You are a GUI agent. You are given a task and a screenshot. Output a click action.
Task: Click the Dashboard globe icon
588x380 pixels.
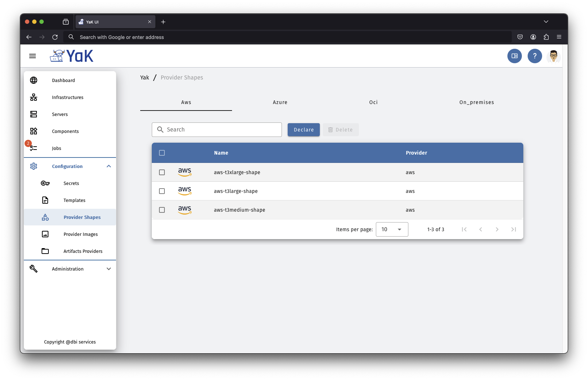click(x=34, y=80)
